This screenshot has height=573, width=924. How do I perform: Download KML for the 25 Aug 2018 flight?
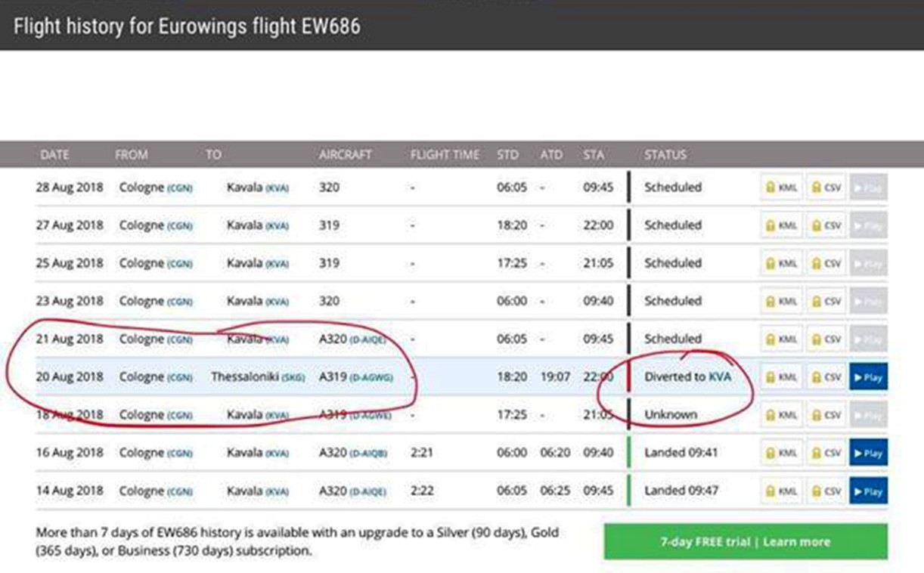781,263
